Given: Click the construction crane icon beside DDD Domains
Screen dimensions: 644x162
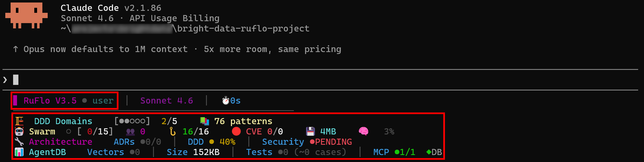Looking at the screenshot, I should (19, 121).
